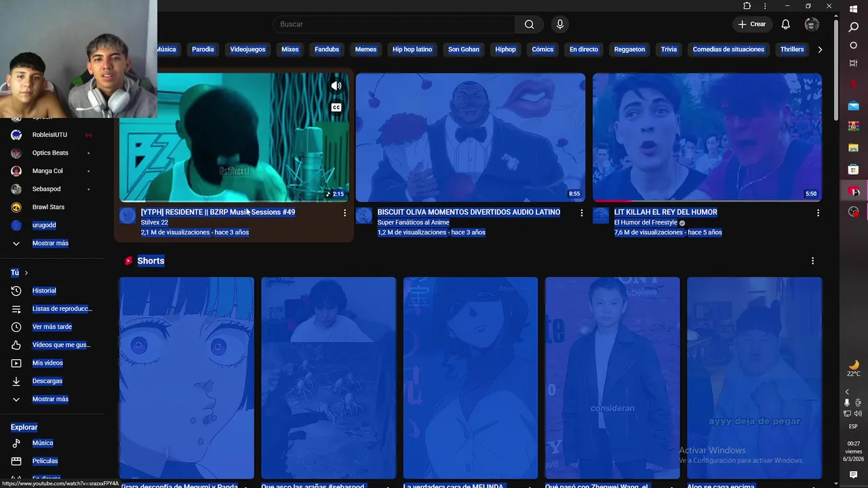Select the Memes category chip

[x=366, y=49]
